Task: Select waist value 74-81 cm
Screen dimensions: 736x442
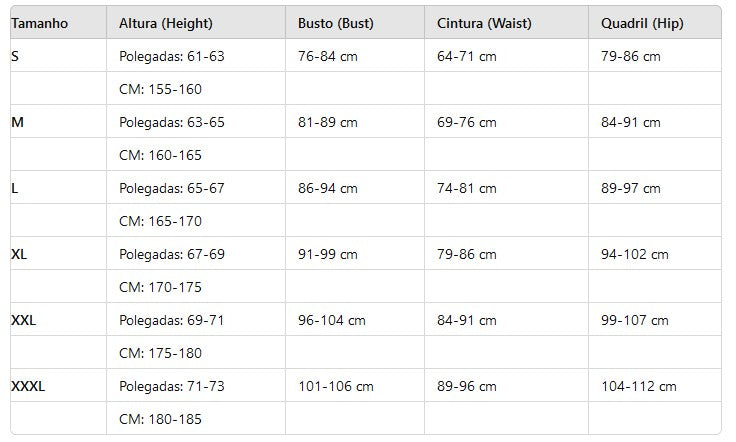Action: tap(467, 188)
